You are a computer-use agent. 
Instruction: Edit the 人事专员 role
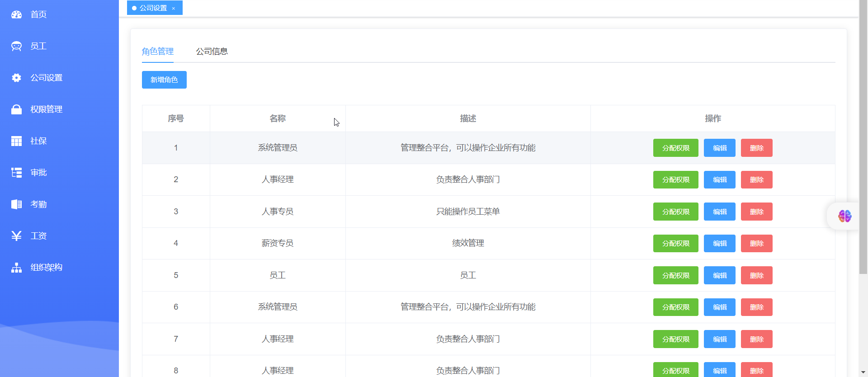[x=720, y=212]
